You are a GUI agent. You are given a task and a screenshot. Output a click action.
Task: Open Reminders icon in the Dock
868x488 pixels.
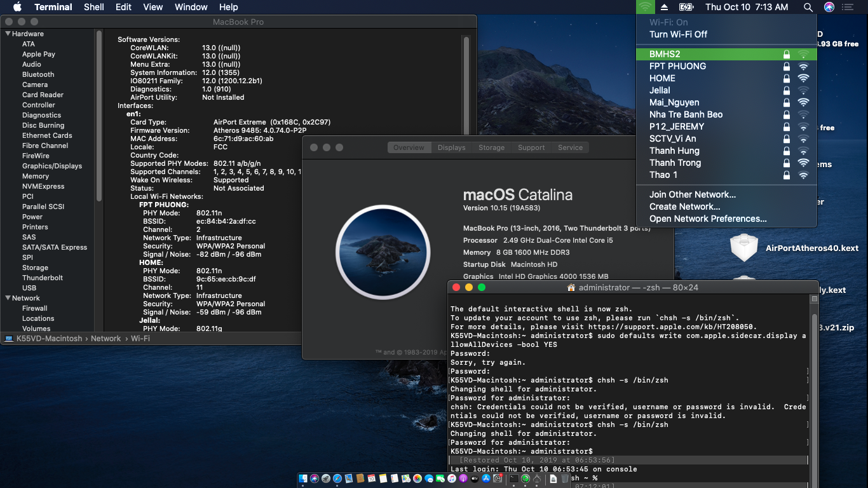coord(395,478)
